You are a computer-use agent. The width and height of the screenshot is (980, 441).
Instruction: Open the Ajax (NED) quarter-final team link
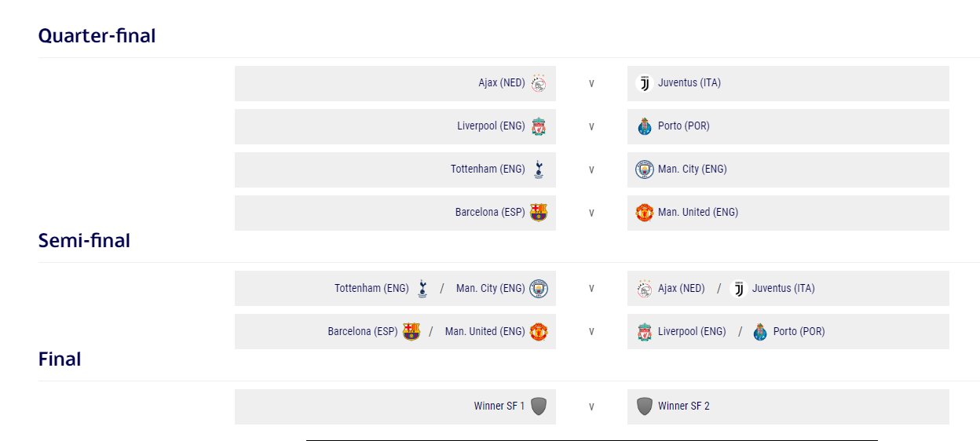tap(502, 82)
